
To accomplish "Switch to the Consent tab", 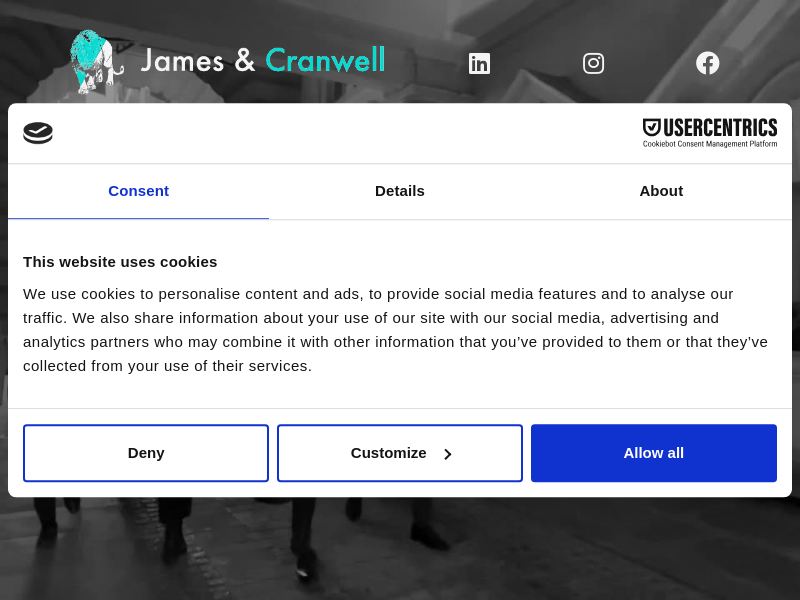I will point(138,191).
